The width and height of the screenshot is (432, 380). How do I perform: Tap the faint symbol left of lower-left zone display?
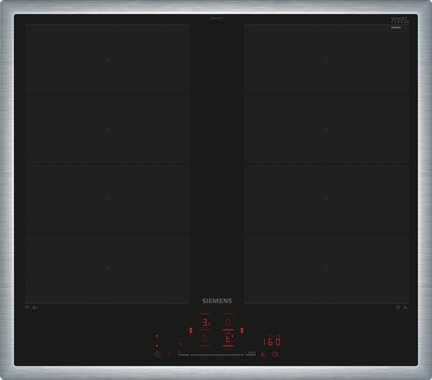pos(181,344)
